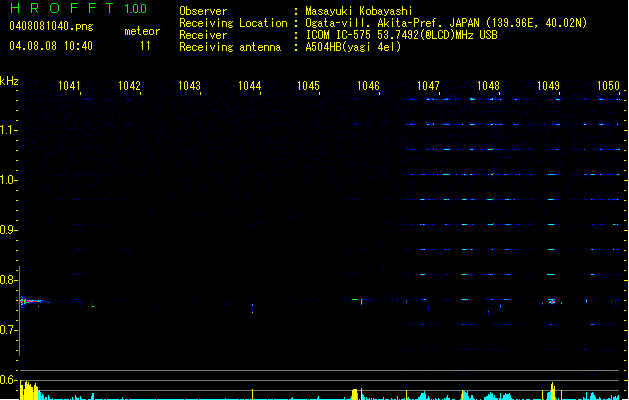Click the A504HB(yagi 4el) antenna text
The height and width of the screenshot is (400, 629).
click(353, 47)
